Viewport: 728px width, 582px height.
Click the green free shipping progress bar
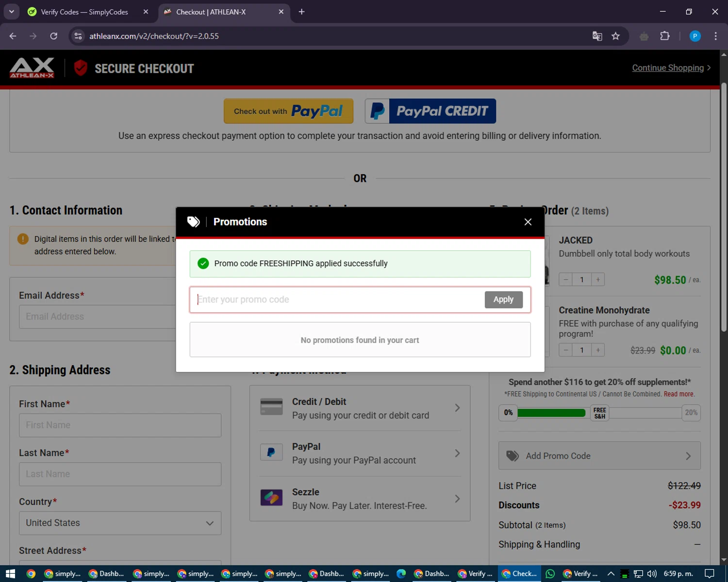pos(551,413)
